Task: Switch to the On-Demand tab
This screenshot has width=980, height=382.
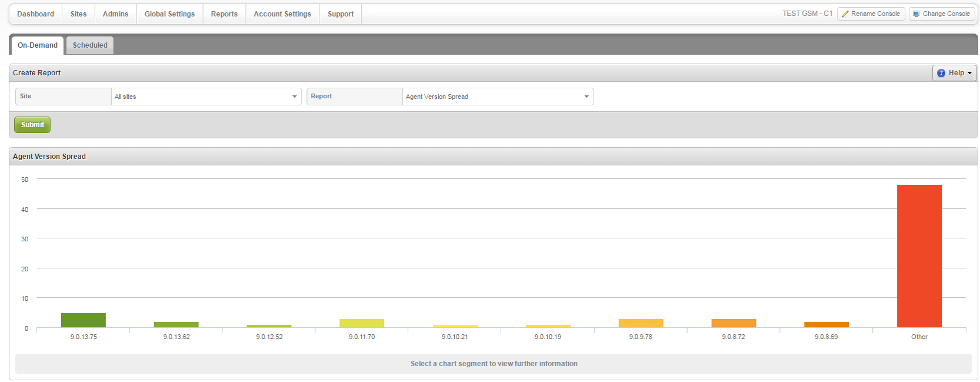Action: point(38,45)
